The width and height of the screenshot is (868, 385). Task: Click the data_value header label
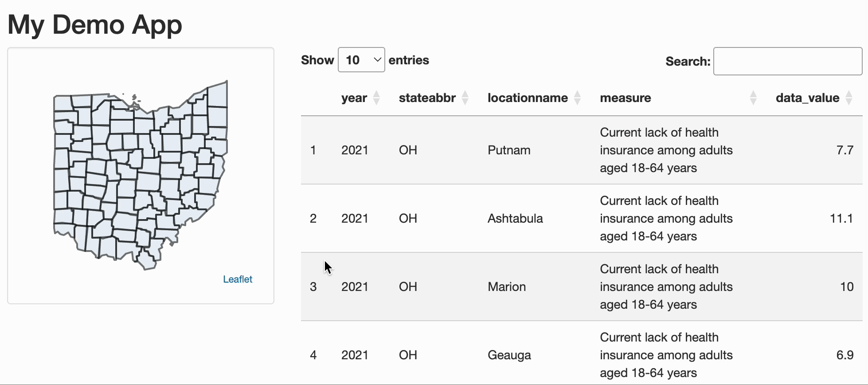pyautogui.click(x=807, y=98)
